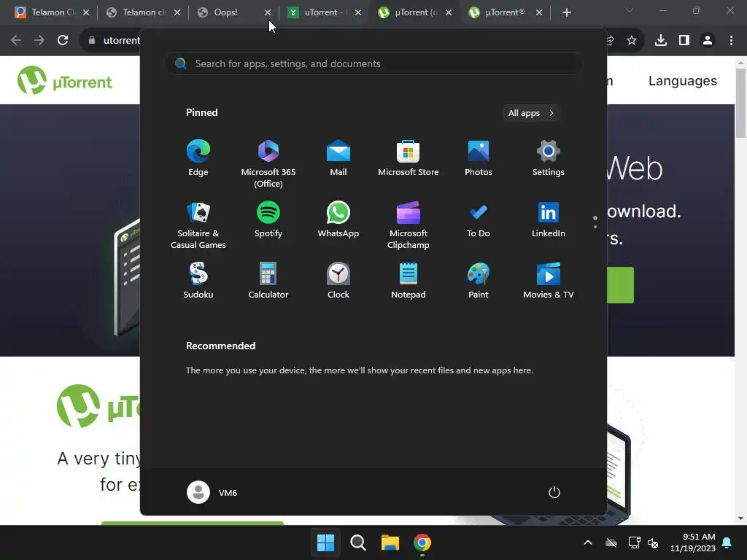The width and height of the screenshot is (747, 560).
Task: Toggle Chrome side panel
Action: click(684, 40)
